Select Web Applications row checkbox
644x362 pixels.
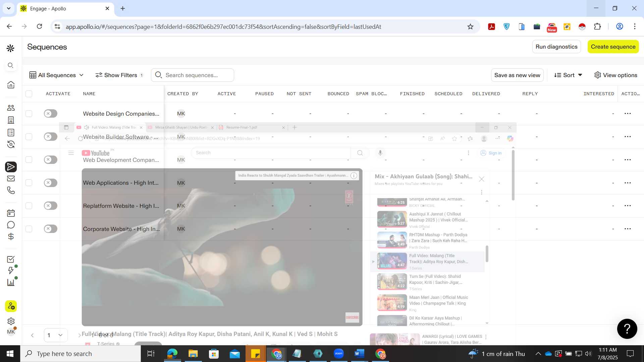29,183
